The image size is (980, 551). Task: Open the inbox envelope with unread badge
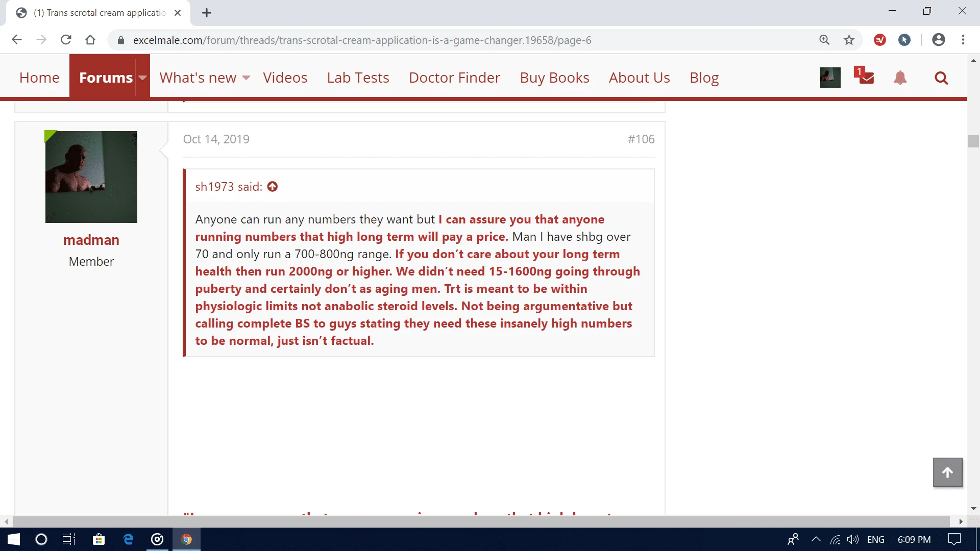[865, 77]
